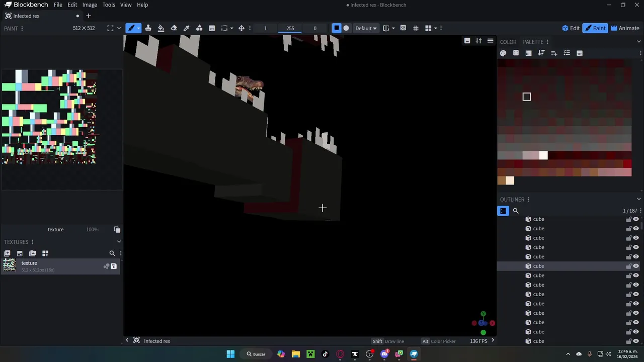The image size is (644, 362).
Task: Click the viewport sliders settings icon
Action: (x=478, y=41)
